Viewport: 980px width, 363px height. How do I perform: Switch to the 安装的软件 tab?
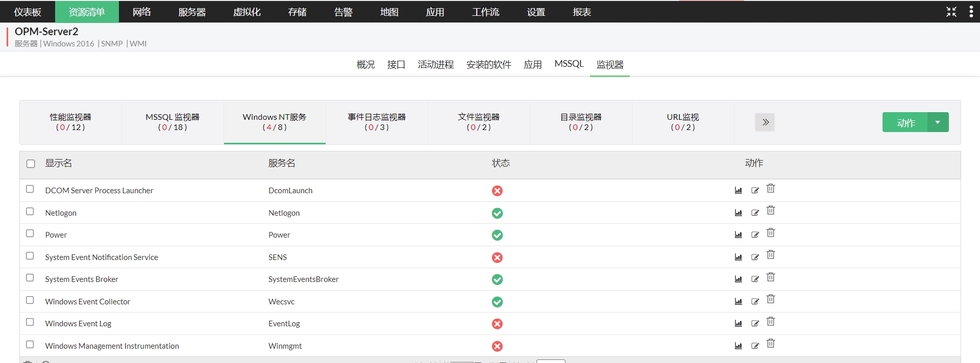coord(489,65)
